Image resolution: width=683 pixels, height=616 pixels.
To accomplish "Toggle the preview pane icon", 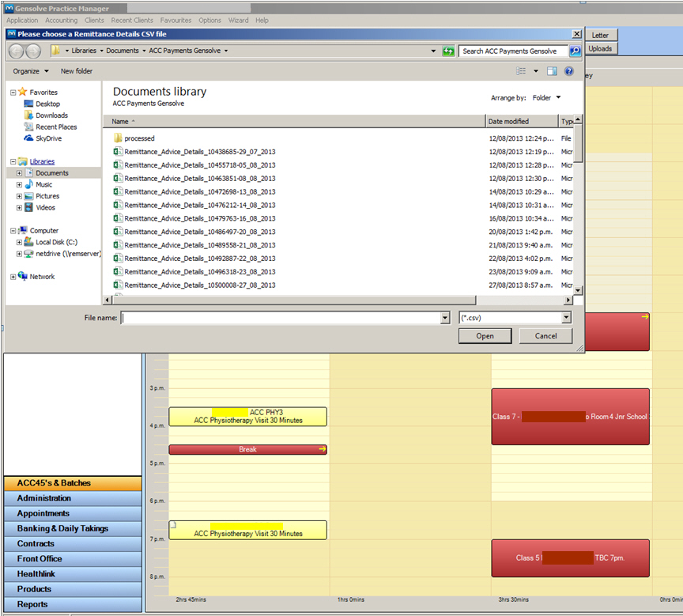I will coord(552,71).
